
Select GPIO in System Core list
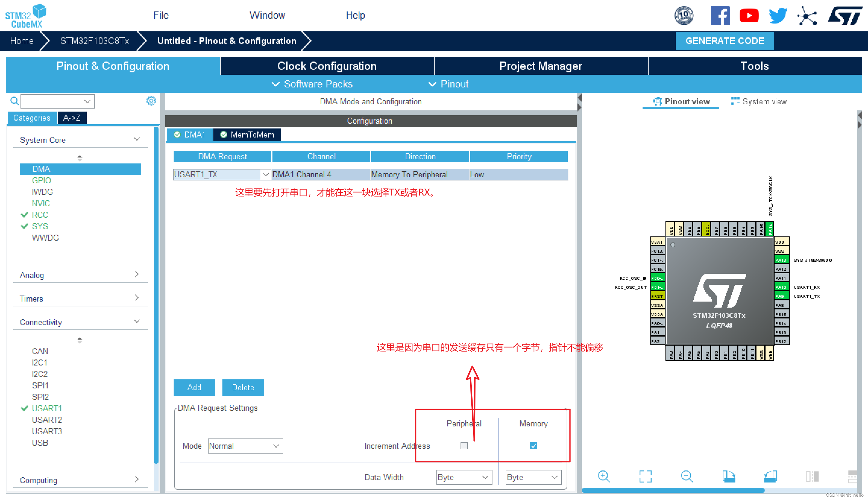coord(41,180)
